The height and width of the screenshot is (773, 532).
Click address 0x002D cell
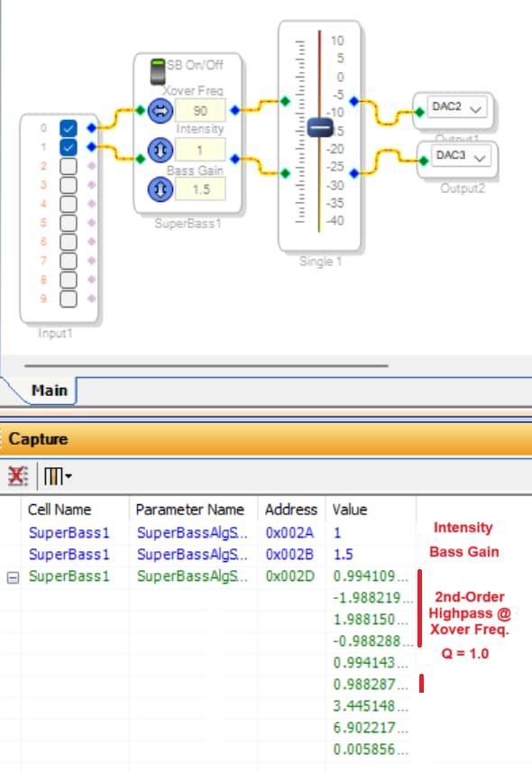point(290,575)
